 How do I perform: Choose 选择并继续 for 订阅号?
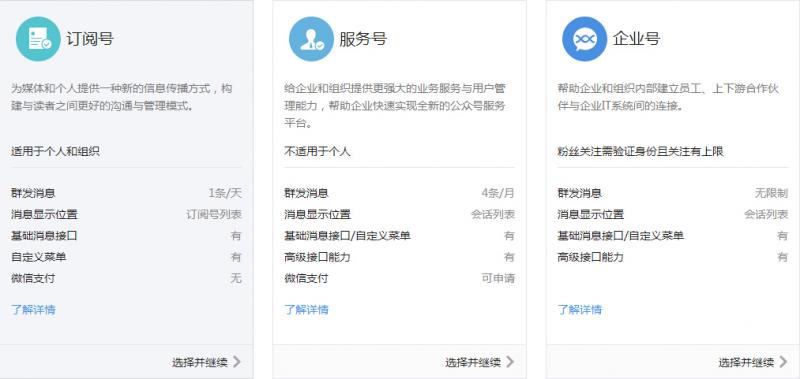point(199,363)
